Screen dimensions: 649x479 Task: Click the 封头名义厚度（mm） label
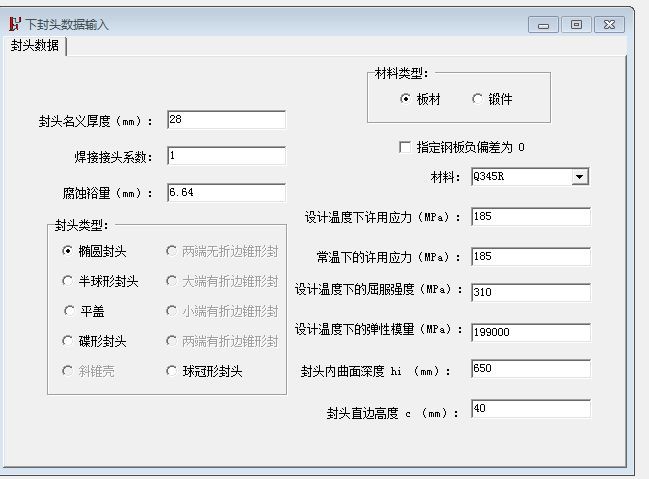96,121
